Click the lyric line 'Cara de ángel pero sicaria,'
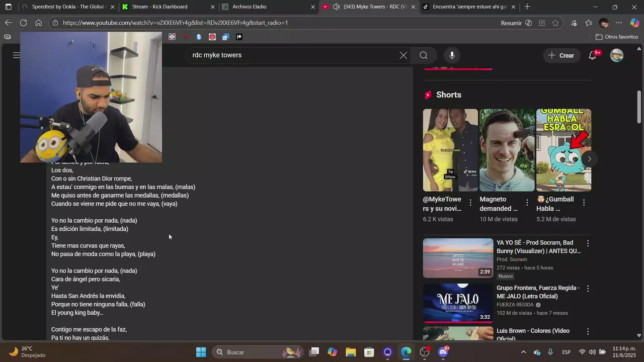The width and height of the screenshot is (644, 362). click(x=86, y=279)
